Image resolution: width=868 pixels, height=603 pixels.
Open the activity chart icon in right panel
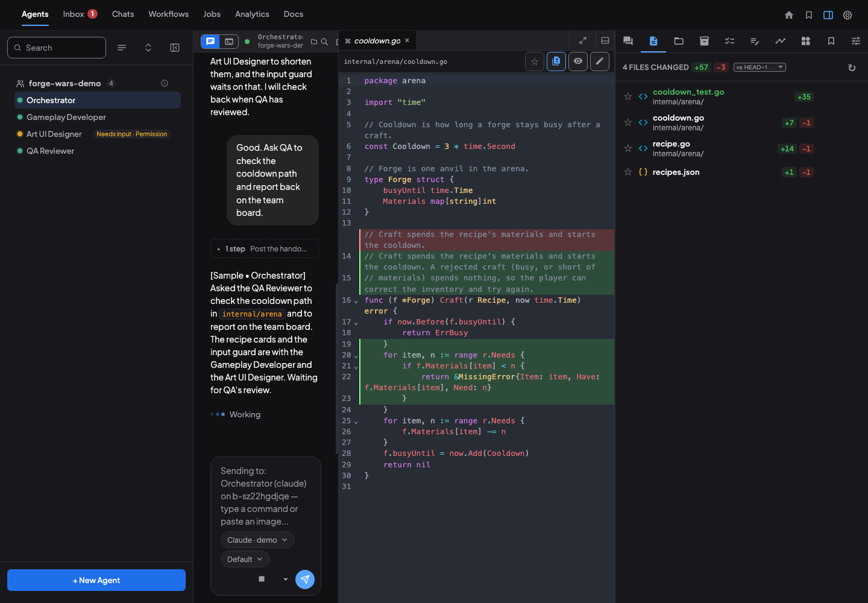780,41
